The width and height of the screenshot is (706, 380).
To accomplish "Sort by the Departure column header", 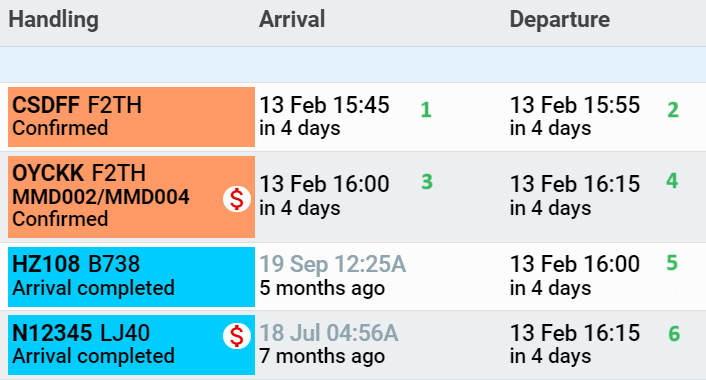I will tap(560, 20).
